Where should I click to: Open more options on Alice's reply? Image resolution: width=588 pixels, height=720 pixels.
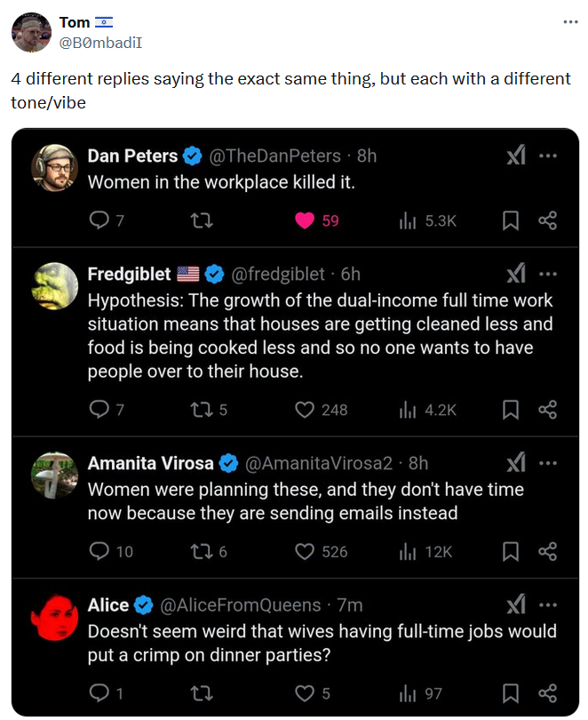click(547, 604)
